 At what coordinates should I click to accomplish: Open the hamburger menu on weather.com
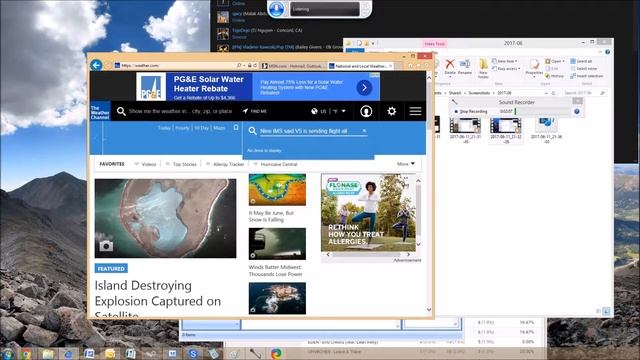click(415, 111)
